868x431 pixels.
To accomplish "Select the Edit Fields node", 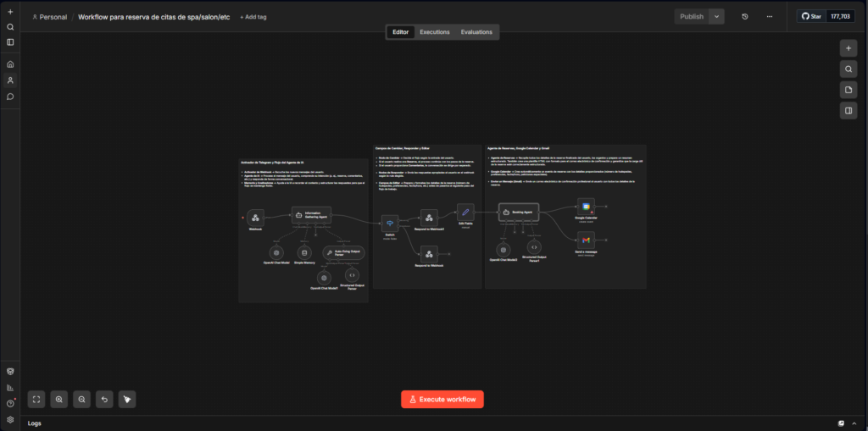I will click(x=465, y=212).
